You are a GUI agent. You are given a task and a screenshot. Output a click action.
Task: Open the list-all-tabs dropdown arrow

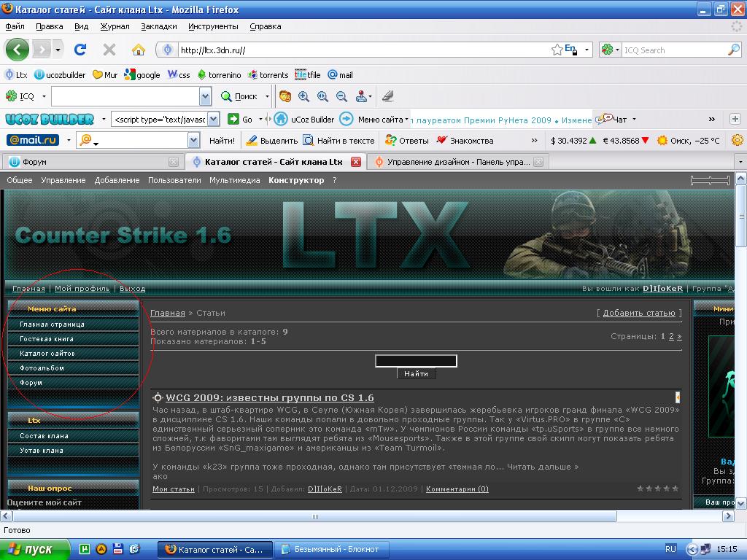point(740,162)
